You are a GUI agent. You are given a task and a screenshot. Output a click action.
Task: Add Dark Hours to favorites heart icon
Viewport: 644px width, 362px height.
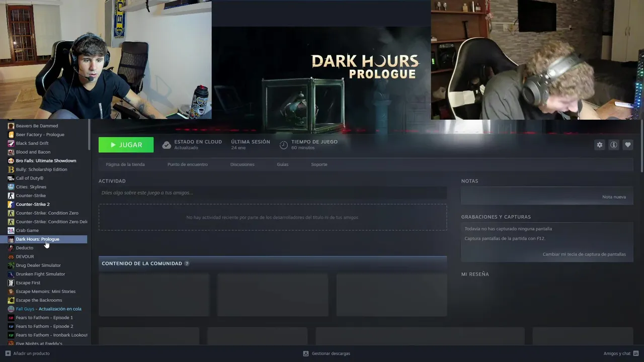(x=627, y=145)
